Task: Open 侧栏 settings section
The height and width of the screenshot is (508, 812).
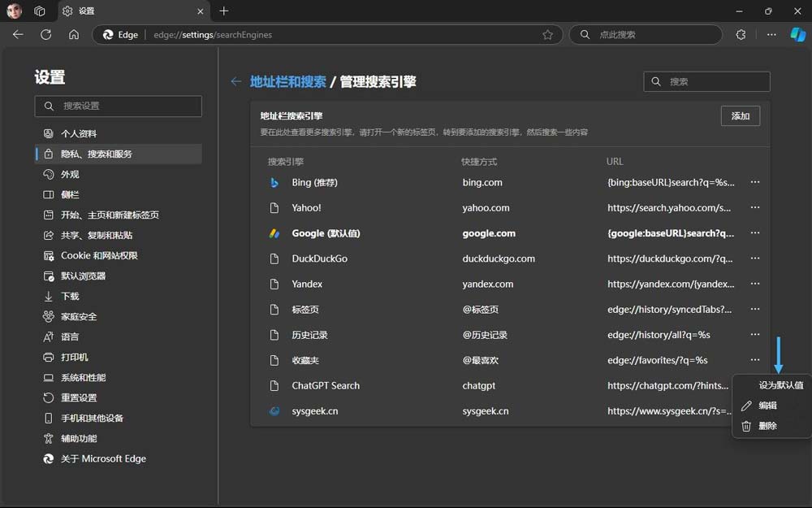Action: pos(118,194)
